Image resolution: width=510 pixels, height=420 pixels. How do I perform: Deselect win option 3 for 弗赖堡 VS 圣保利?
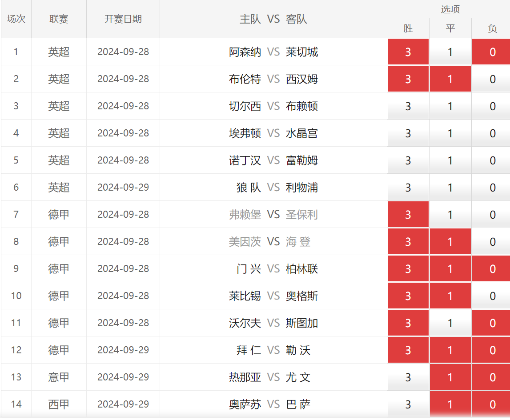[408, 215]
